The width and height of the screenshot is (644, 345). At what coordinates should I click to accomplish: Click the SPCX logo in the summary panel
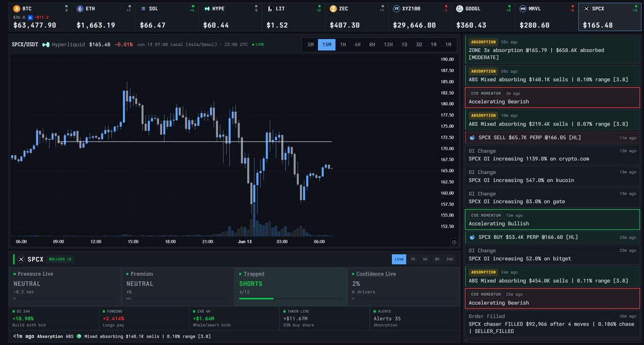[x=21, y=259]
